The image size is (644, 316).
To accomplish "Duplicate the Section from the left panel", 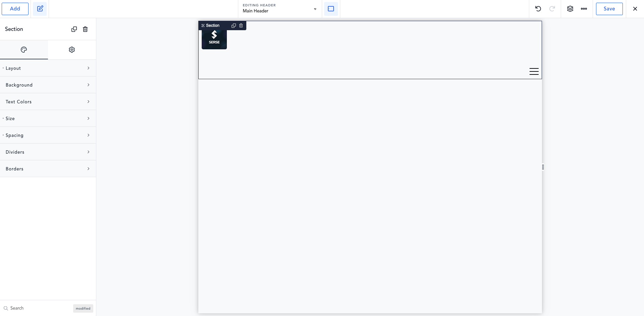I will (x=74, y=29).
